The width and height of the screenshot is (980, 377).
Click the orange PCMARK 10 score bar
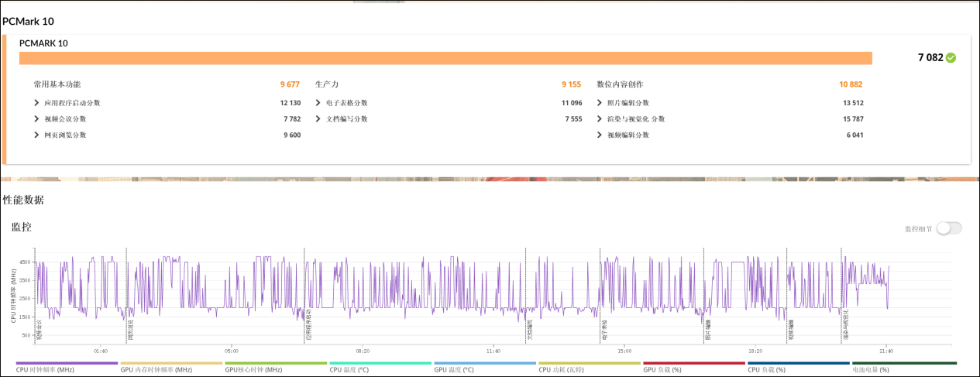click(x=445, y=58)
